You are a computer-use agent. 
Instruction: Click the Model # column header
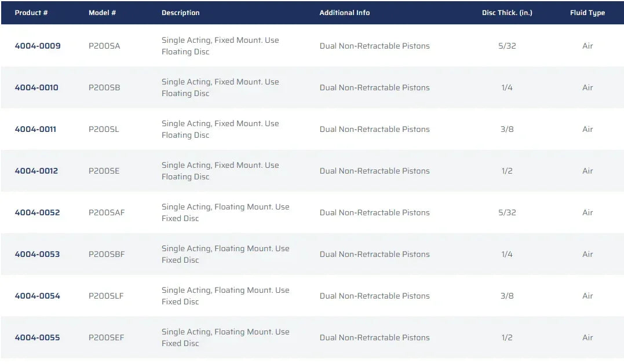(x=103, y=13)
